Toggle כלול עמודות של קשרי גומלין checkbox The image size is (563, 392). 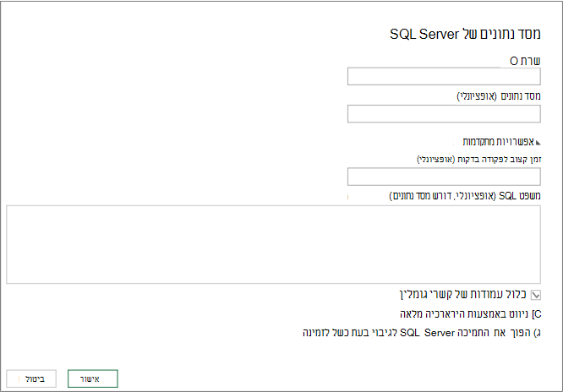tap(536, 295)
